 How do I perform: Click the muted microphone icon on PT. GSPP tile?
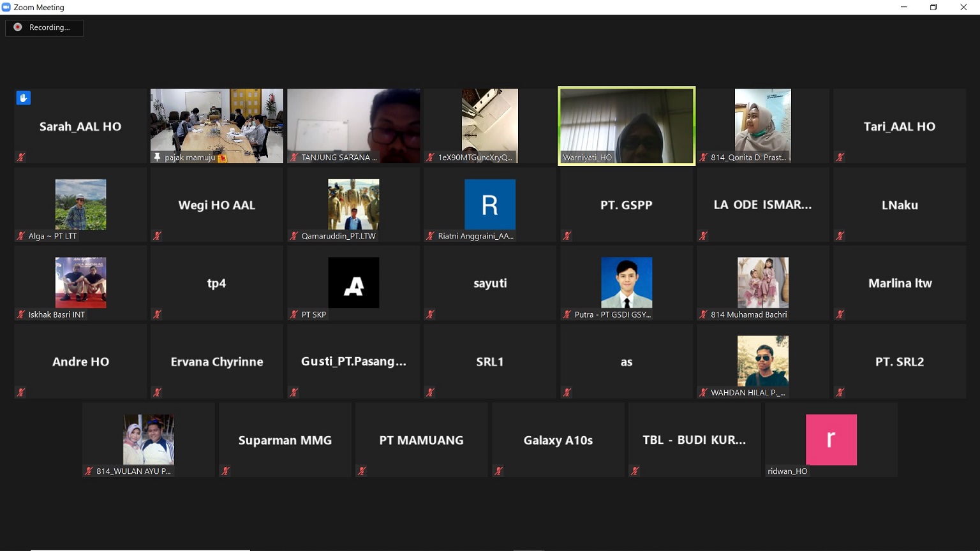click(567, 236)
